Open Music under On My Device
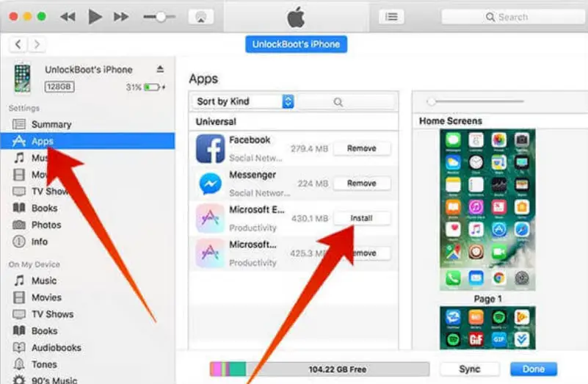 click(88, 280)
